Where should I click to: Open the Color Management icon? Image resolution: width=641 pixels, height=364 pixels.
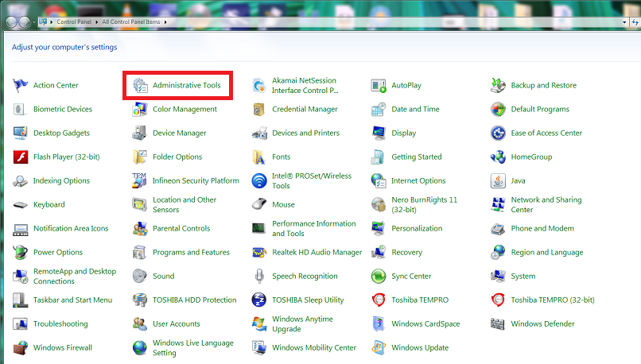coord(140,109)
